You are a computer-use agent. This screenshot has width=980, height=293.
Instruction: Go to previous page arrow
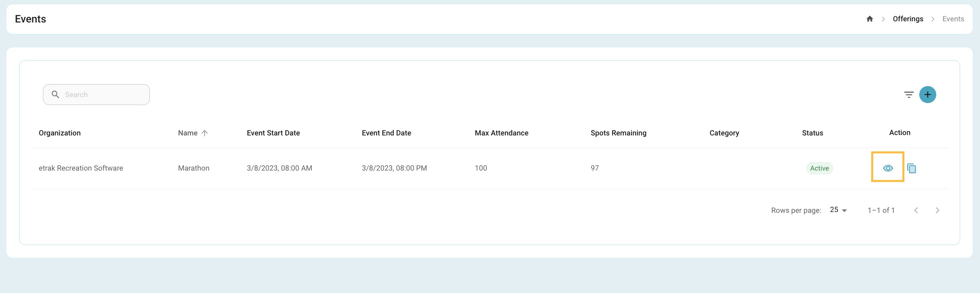pyautogui.click(x=916, y=210)
